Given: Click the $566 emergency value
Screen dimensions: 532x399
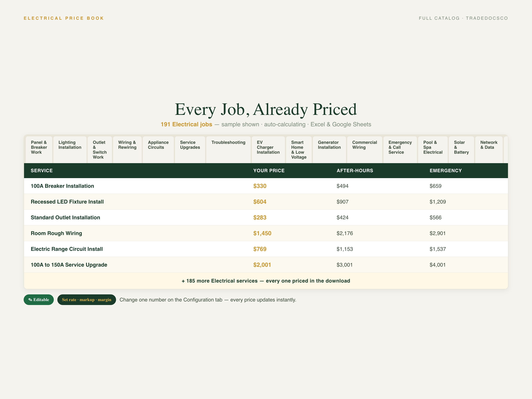Looking at the screenshot, I should pyautogui.click(x=436, y=217).
